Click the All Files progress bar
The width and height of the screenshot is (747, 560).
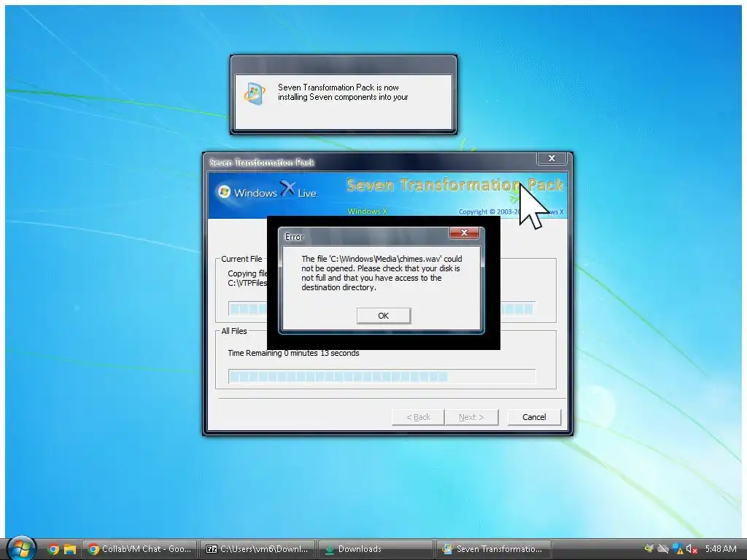click(x=382, y=377)
